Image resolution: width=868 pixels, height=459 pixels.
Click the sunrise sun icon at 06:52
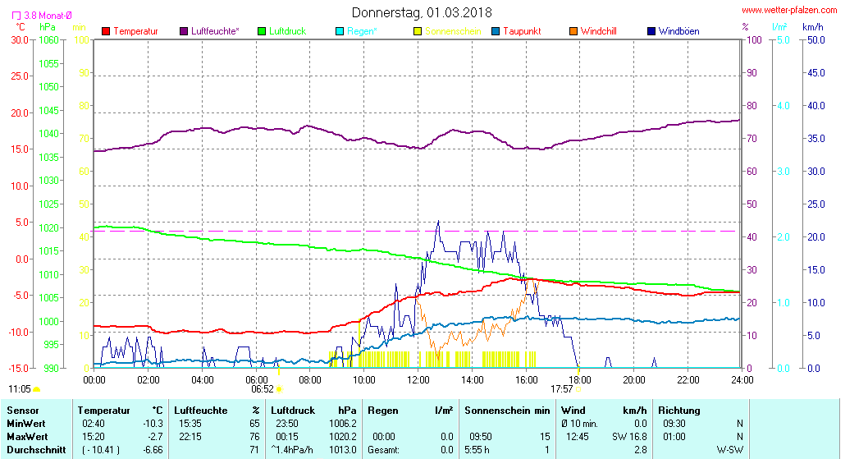point(280,389)
